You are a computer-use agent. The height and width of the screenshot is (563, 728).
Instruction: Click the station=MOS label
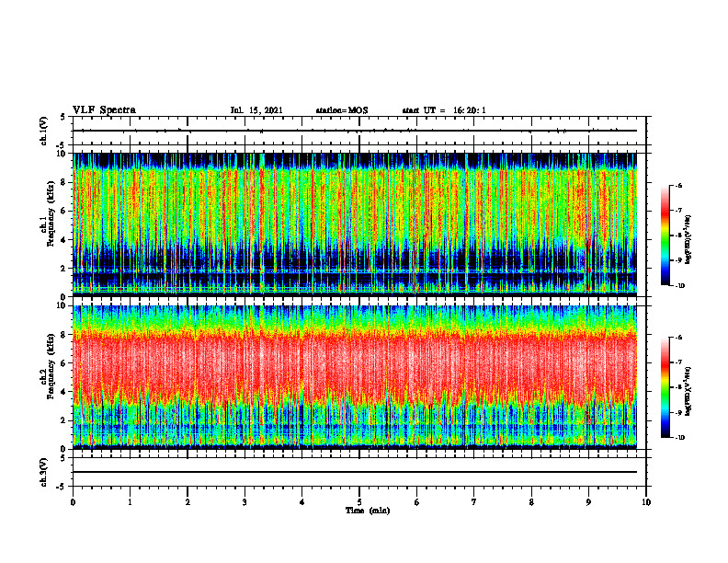[x=342, y=110]
